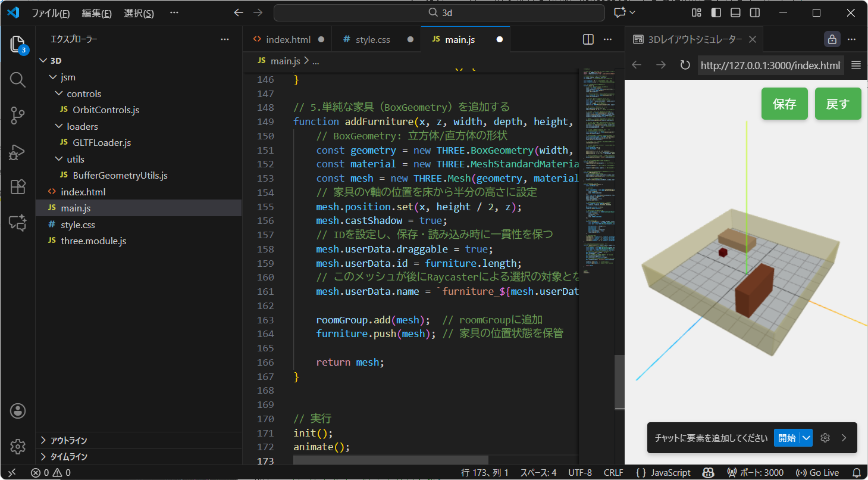Open the Source Control view
868x480 pixels.
pyautogui.click(x=17, y=116)
